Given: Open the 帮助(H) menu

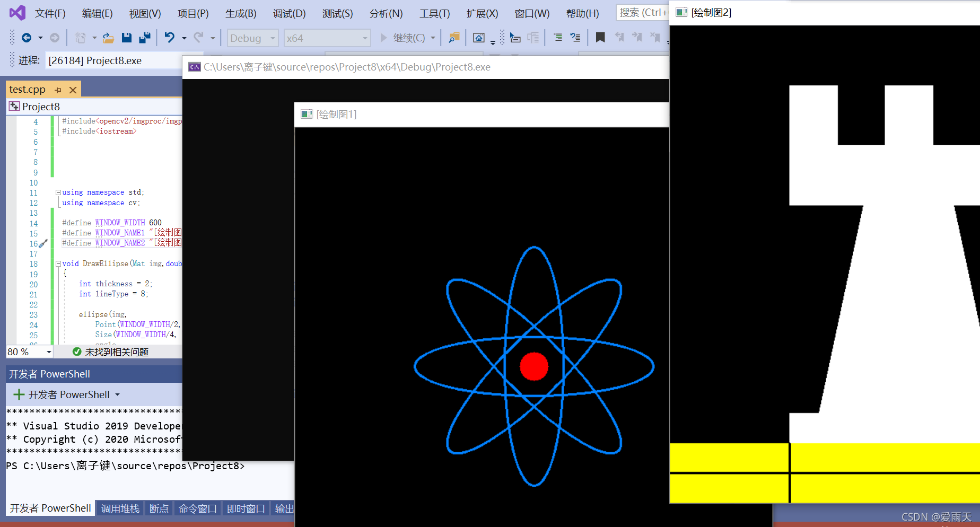Looking at the screenshot, I should pyautogui.click(x=583, y=13).
